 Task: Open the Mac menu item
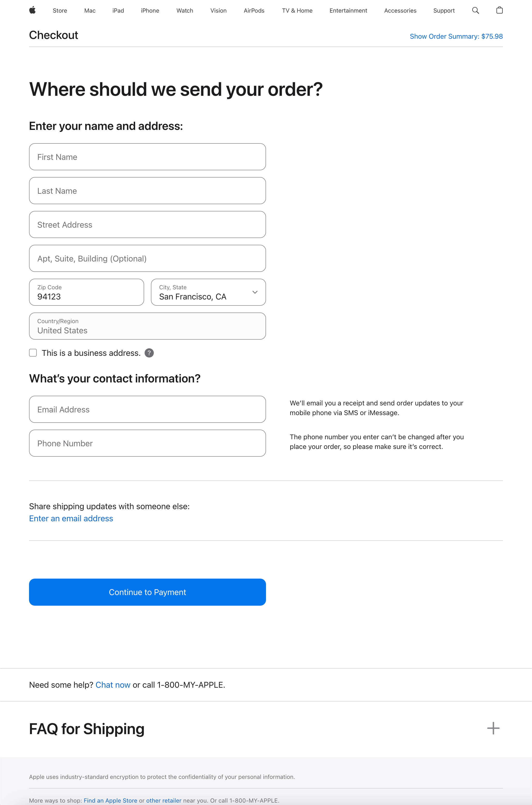(89, 10)
